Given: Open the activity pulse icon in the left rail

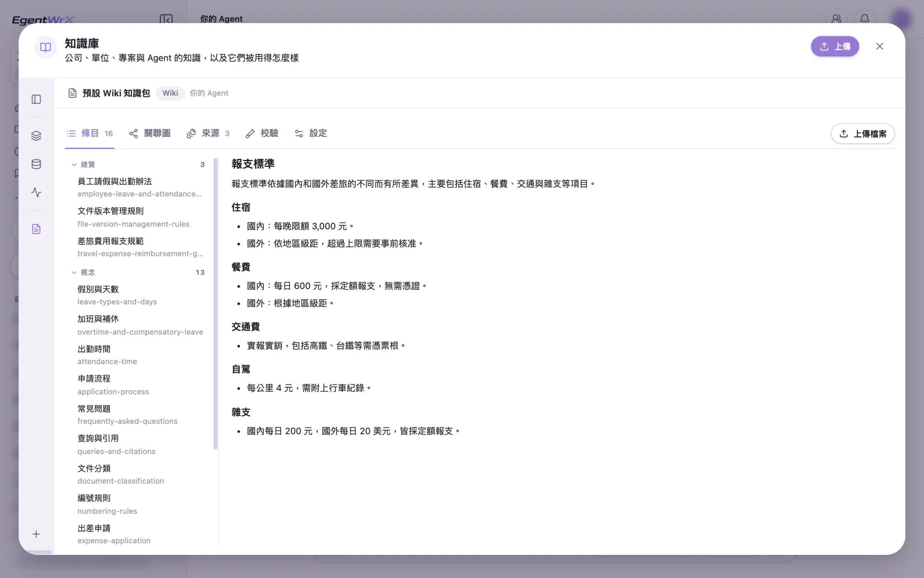Looking at the screenshot, I should click(x=36, y=193).
